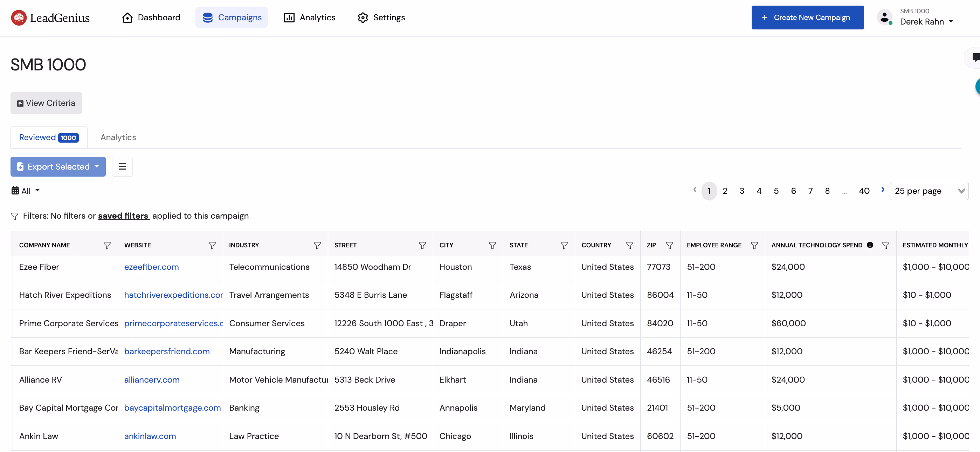Open Settings from top navigation

pos(381,18)
